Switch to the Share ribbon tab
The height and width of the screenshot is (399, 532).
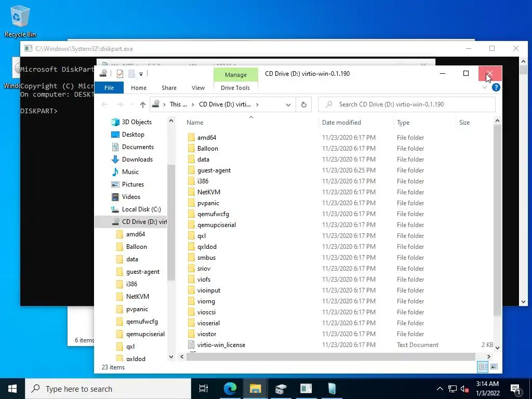[x=169, y=87]
